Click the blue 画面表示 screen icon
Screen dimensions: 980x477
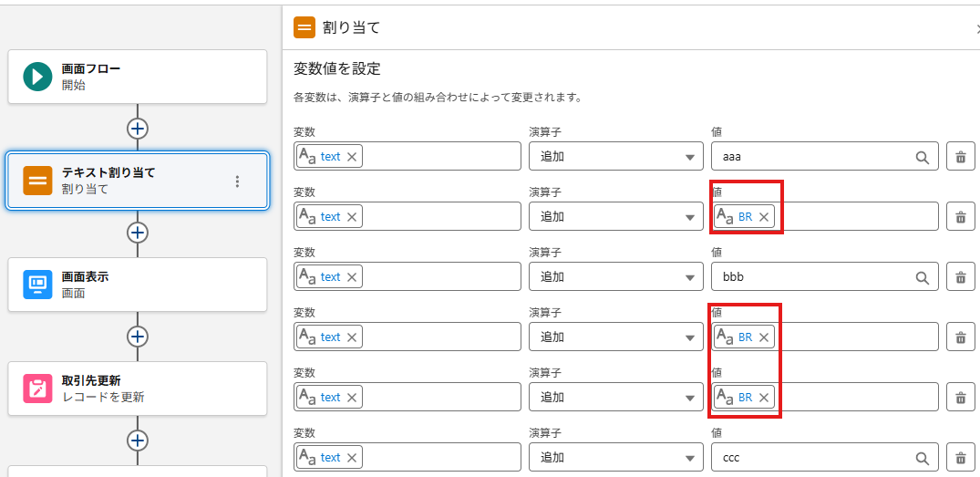click(37, 285)
